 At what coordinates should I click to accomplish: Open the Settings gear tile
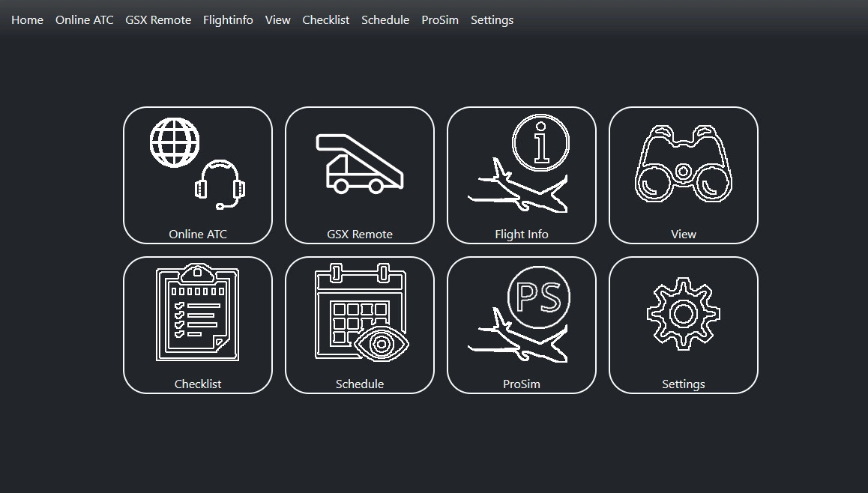click(683, 324)
